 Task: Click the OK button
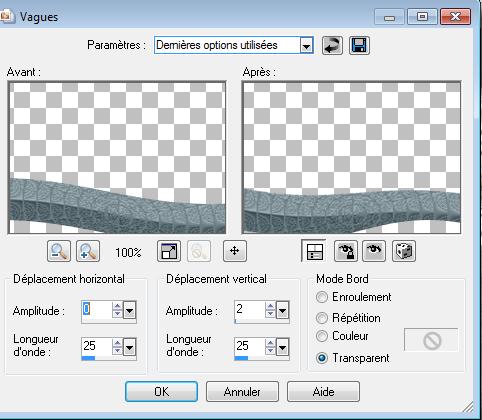point(162,392)
